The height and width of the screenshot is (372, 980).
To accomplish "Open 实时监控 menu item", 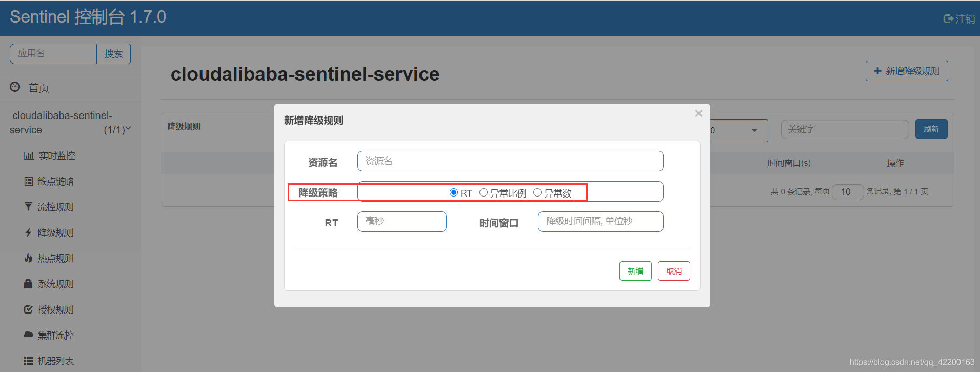I will [57, 155].
